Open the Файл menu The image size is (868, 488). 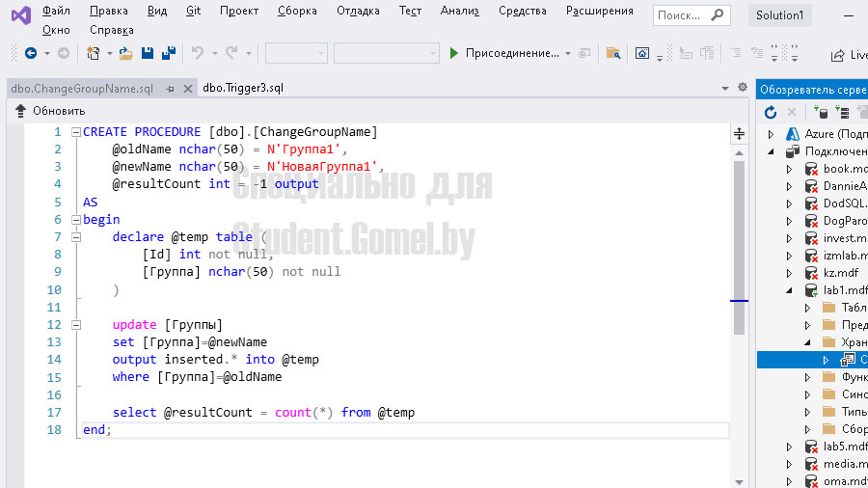point(56,11)
